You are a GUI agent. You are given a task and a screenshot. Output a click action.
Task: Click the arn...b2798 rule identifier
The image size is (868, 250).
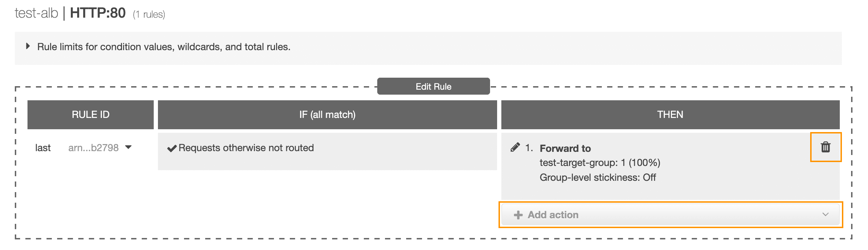tap(93, 148)
